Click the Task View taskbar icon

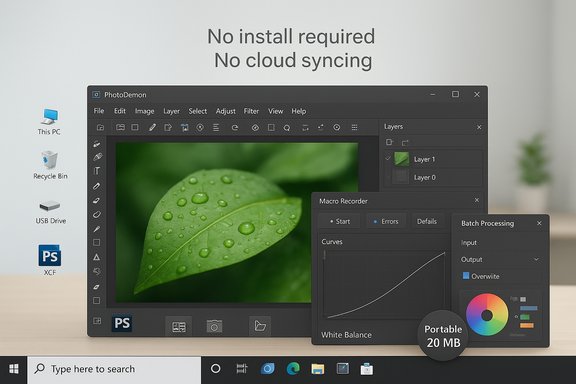tap(242, 369)
